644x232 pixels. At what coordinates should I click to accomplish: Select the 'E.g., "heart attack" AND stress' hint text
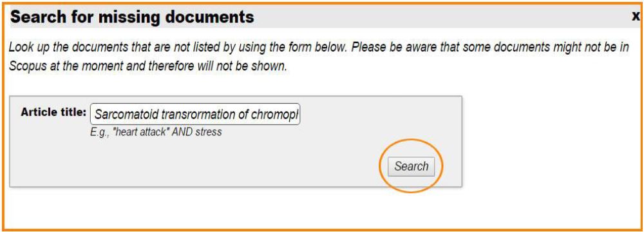pyautogui.click(x=156, y=132)
